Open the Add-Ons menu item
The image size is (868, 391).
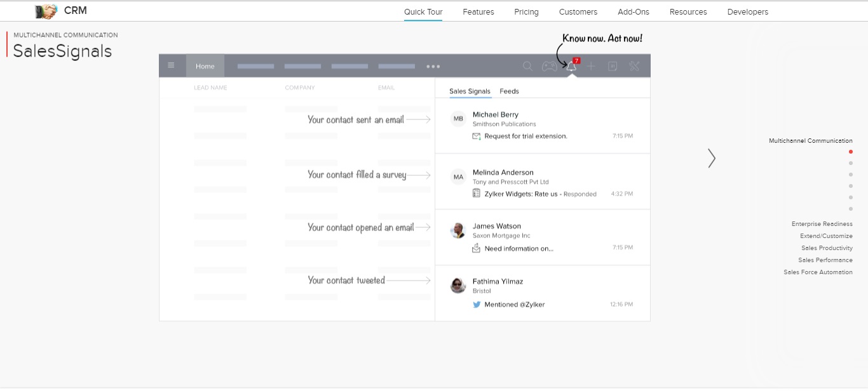[x=634, y=11]
